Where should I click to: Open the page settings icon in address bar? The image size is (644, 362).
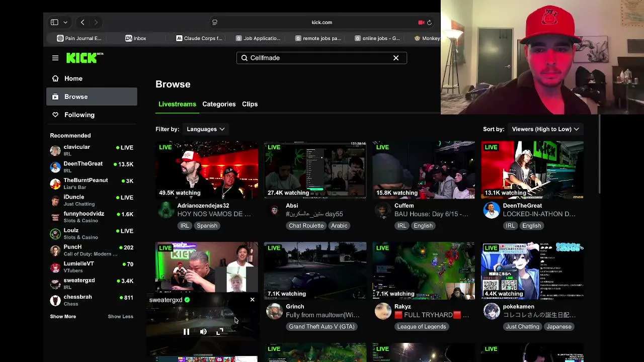[x=215, y=22]
